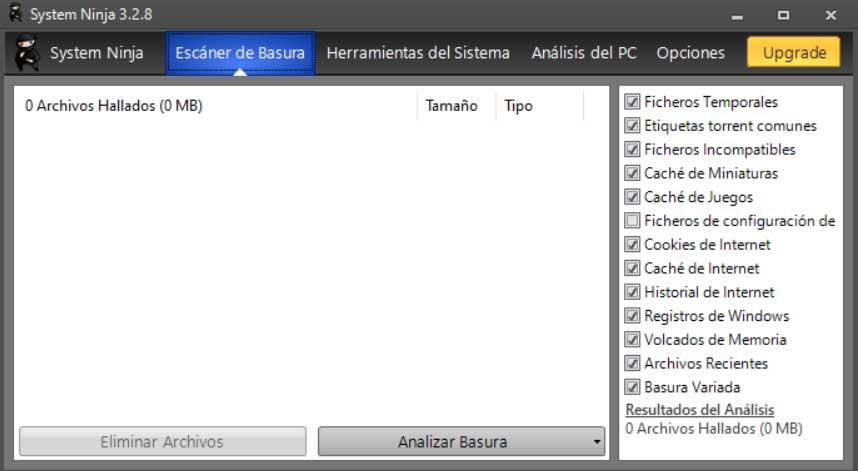Screen dimensions: 858x471
Task: Click the small ninja icon in title bar
Action: (x=15, y=14)
